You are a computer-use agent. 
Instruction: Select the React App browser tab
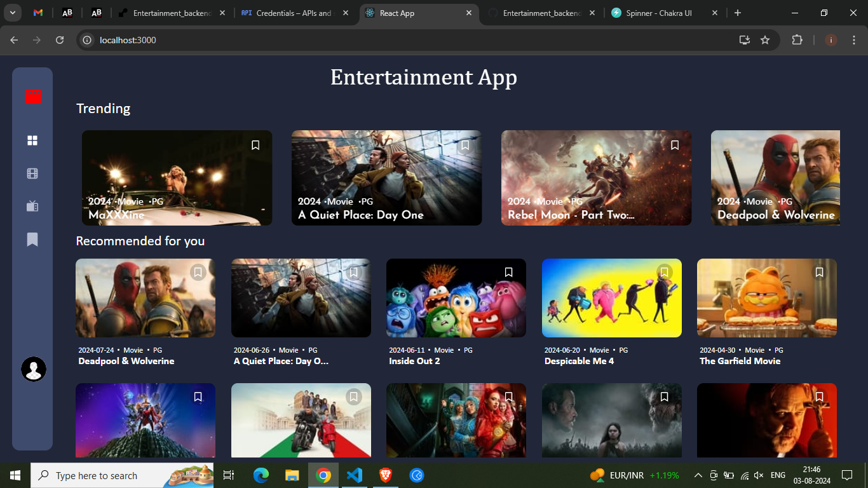(419, 13)
